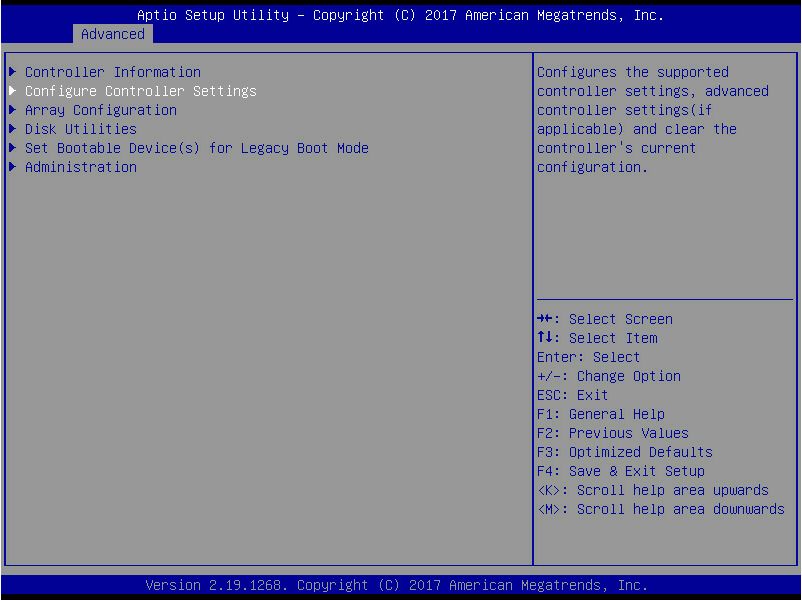This screenshot has width=802, height=601.
Task: Click 'F4: Save & Exit Setup' line
Action: point(621,471)
